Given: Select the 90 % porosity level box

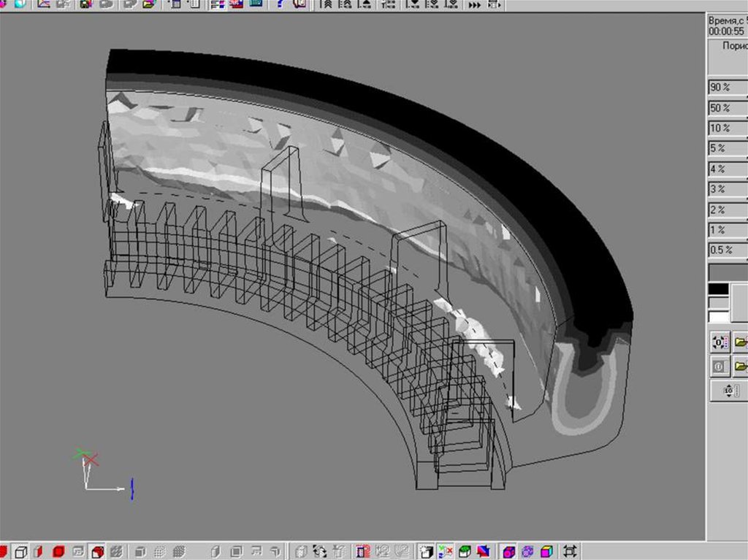Looking at the screenshot, I should coord(728,88).
